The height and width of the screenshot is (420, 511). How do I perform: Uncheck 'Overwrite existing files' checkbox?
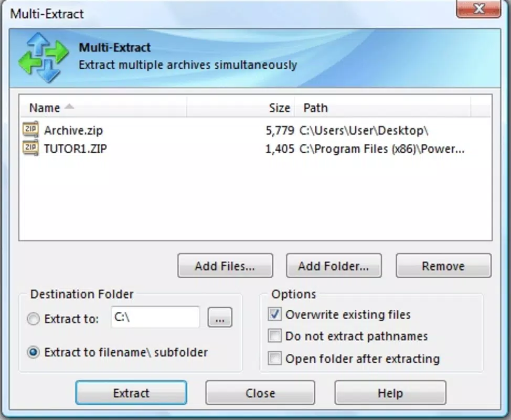click(274, 314)
